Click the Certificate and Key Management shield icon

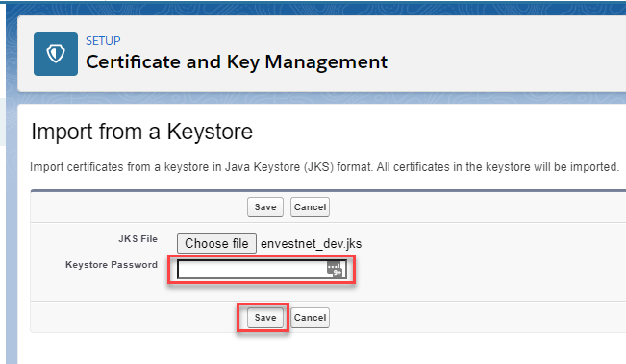point(56,54)
